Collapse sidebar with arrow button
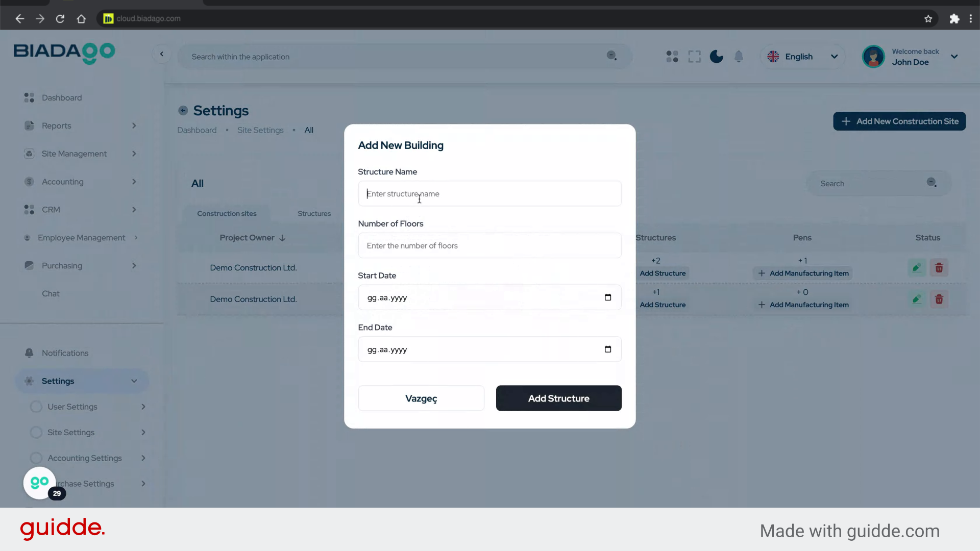This screenshot has height=551, width=980. click(162, 54)
